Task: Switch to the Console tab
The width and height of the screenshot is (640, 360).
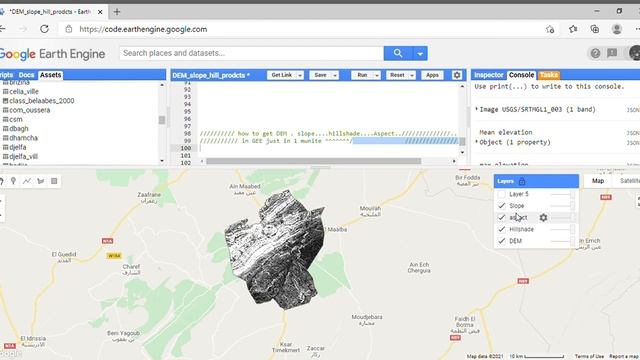Action: pos(521,75)
